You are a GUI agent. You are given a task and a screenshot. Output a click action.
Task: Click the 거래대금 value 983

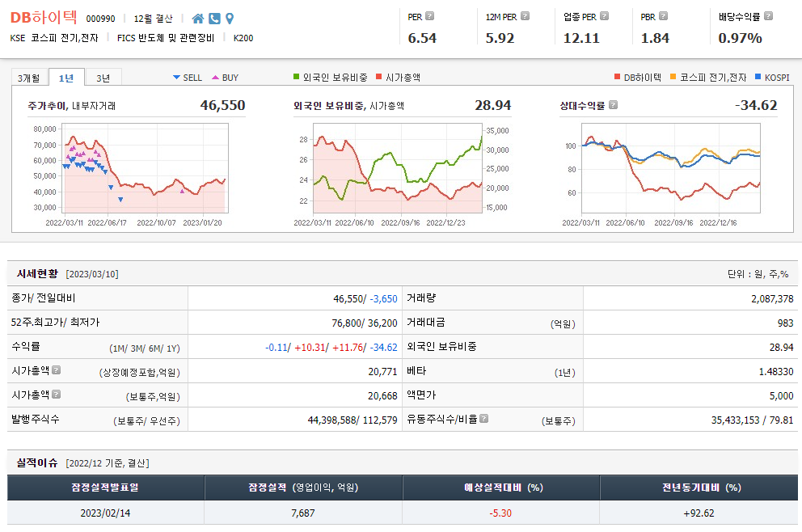tap(786, 323)
